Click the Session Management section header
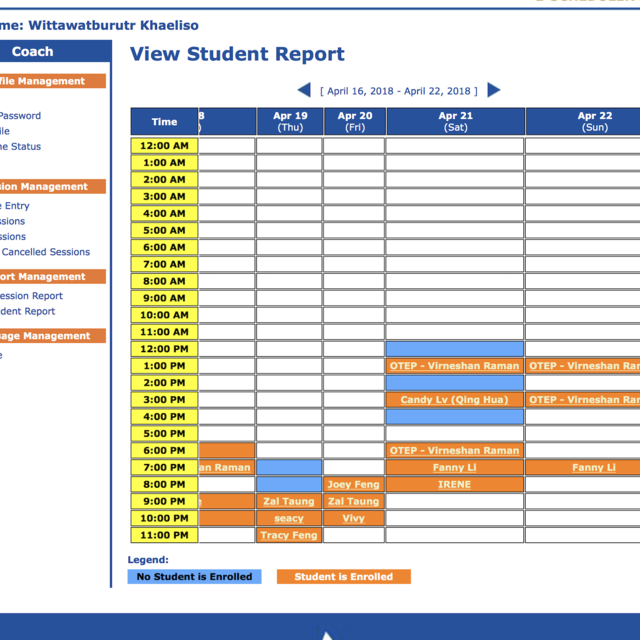640x640 pixels. click(52, 187)
